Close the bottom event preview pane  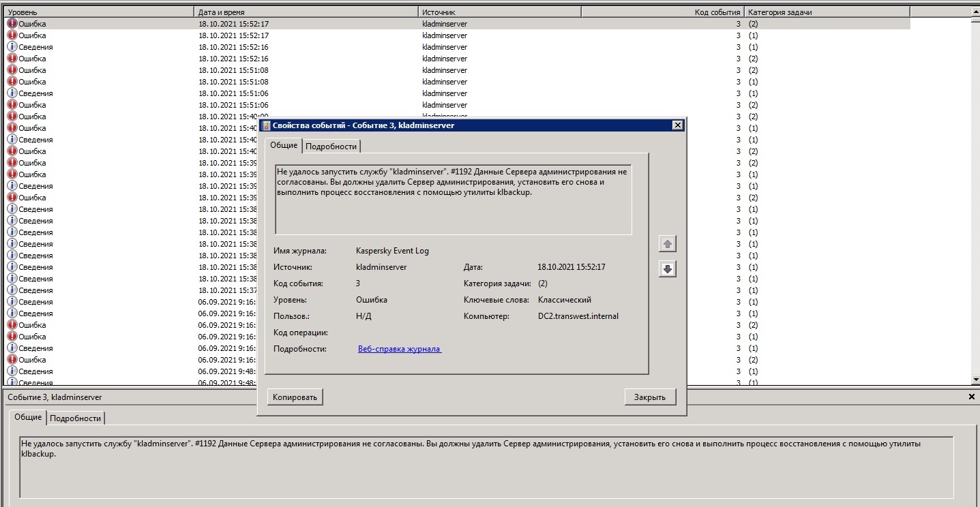pos(972,397)
